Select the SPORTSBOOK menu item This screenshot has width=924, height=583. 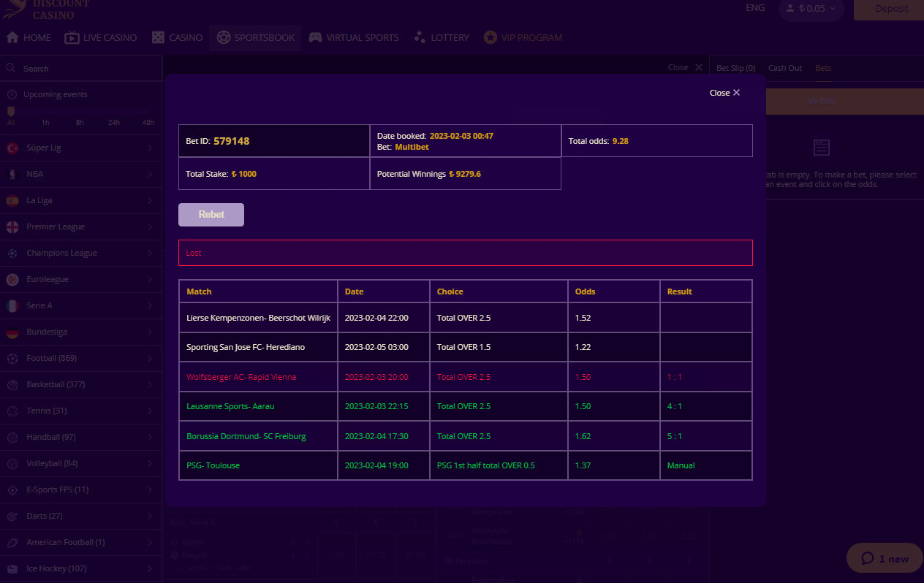(x=255, y=37)
